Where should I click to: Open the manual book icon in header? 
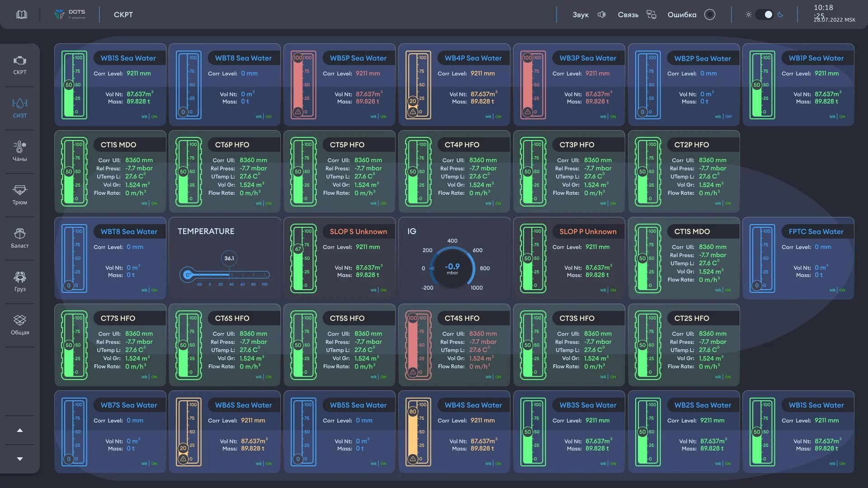coord(21,14)
